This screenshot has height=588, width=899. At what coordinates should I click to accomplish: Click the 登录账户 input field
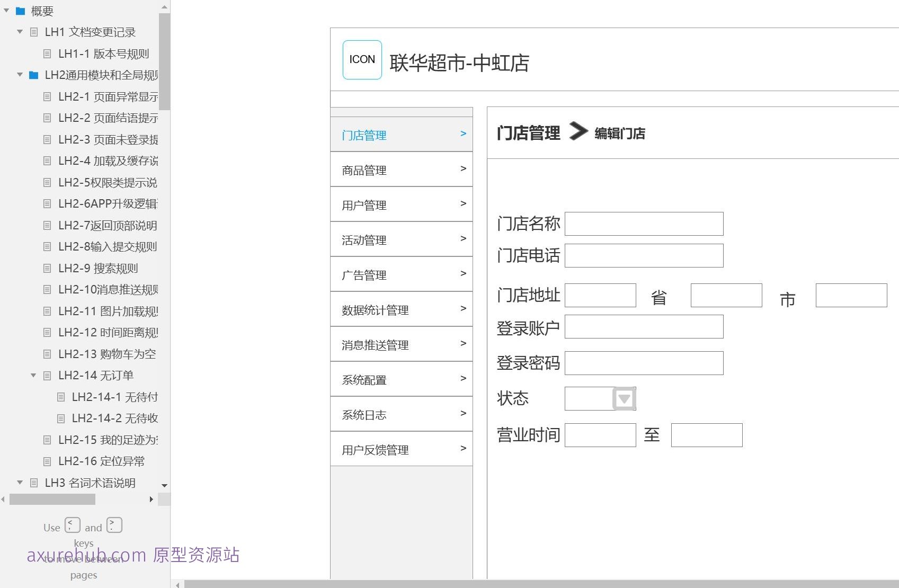point(644,327)
